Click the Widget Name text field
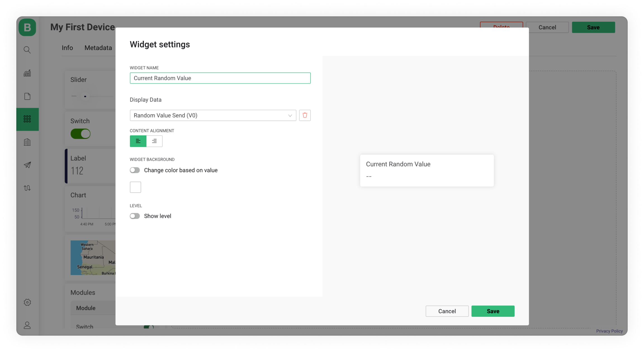 point(220,78)
